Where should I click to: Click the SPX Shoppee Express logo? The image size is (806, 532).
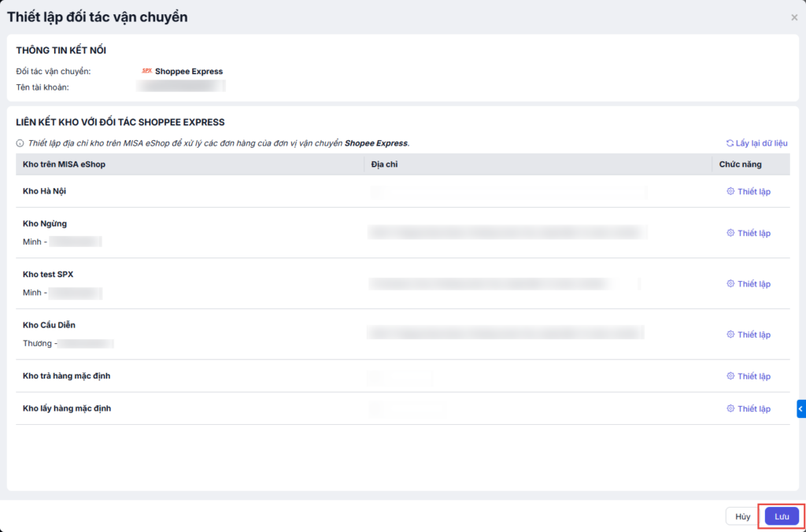click(x=146, y=71)
